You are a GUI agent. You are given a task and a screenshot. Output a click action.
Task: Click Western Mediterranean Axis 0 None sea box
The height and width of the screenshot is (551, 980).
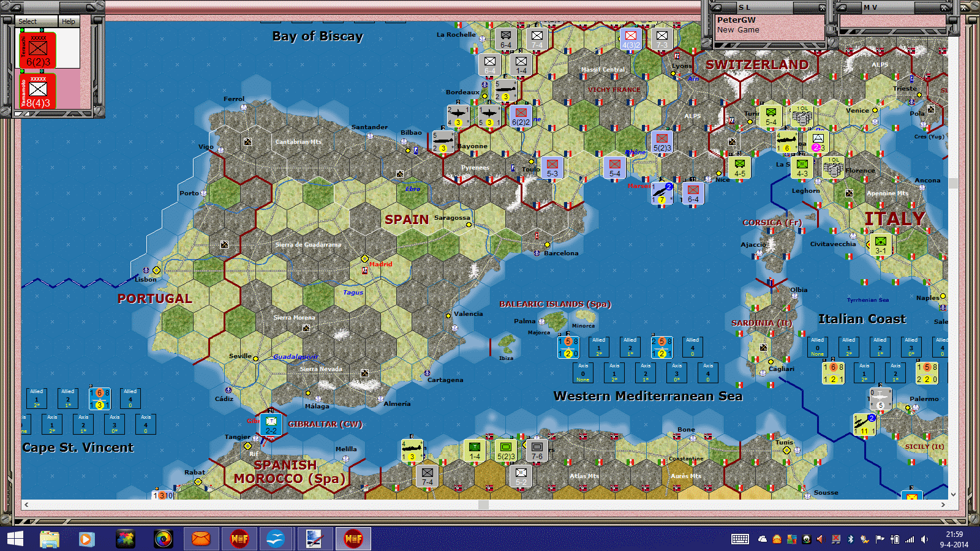[583, 373]
